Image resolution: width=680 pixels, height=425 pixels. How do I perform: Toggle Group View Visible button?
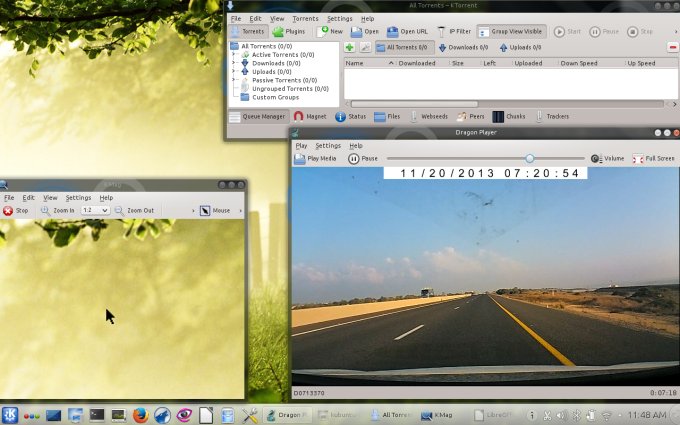tap(512, 31)
